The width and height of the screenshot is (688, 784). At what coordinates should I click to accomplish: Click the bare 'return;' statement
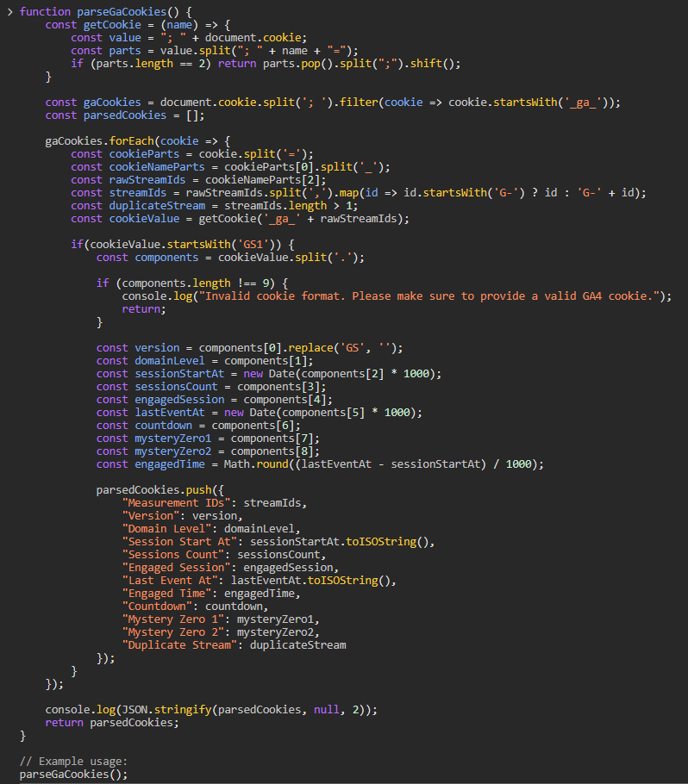click(x=144, y=309)
